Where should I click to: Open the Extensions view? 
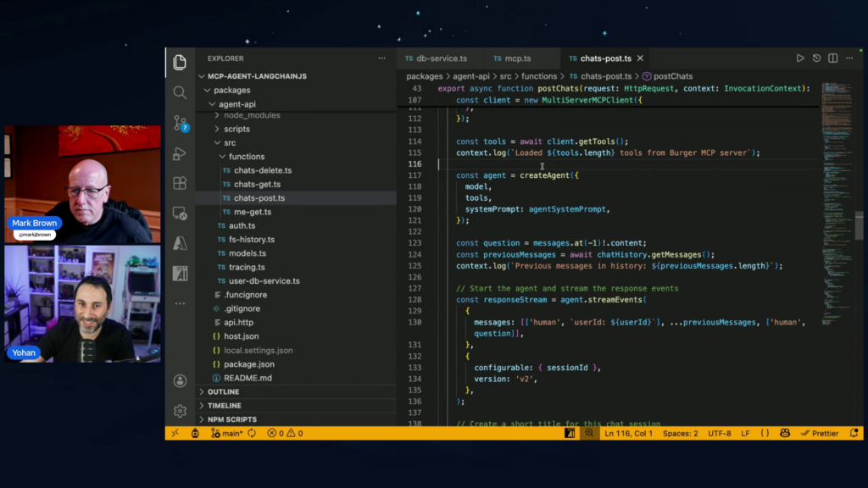point(179,183)
